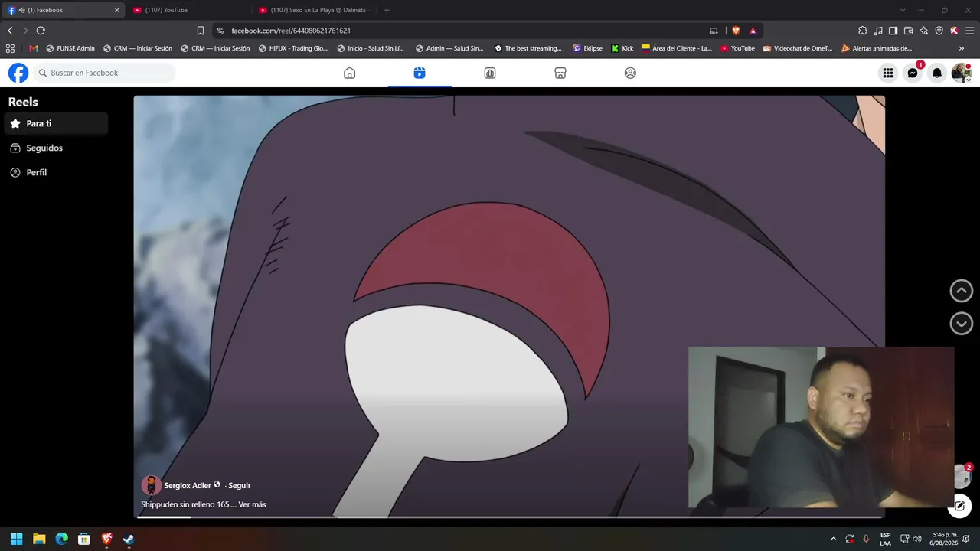Open the Brave VPN shield icon
Image resolution: width=980 pixels, height=551 pixels.
coord(939,31)
